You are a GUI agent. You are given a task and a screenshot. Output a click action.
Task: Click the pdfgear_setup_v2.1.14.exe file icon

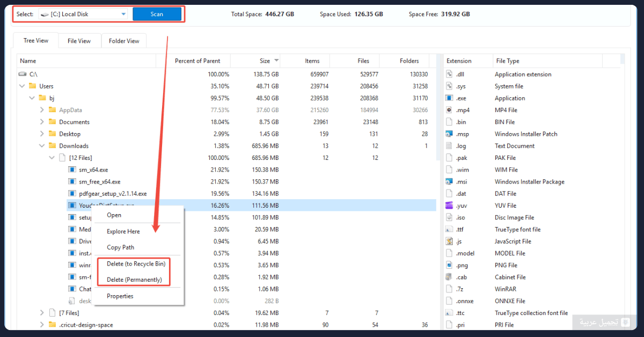pos(72,193)
